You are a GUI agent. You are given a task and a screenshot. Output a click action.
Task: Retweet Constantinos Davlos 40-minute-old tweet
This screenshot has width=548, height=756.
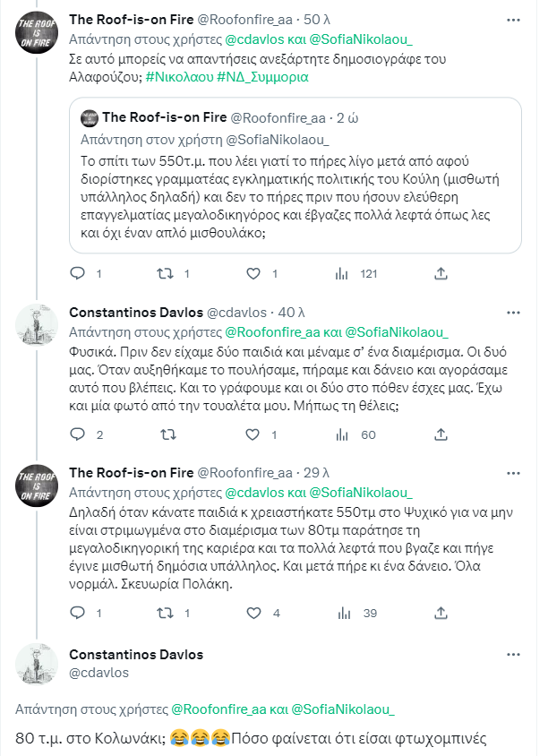(x=167, y=434)
